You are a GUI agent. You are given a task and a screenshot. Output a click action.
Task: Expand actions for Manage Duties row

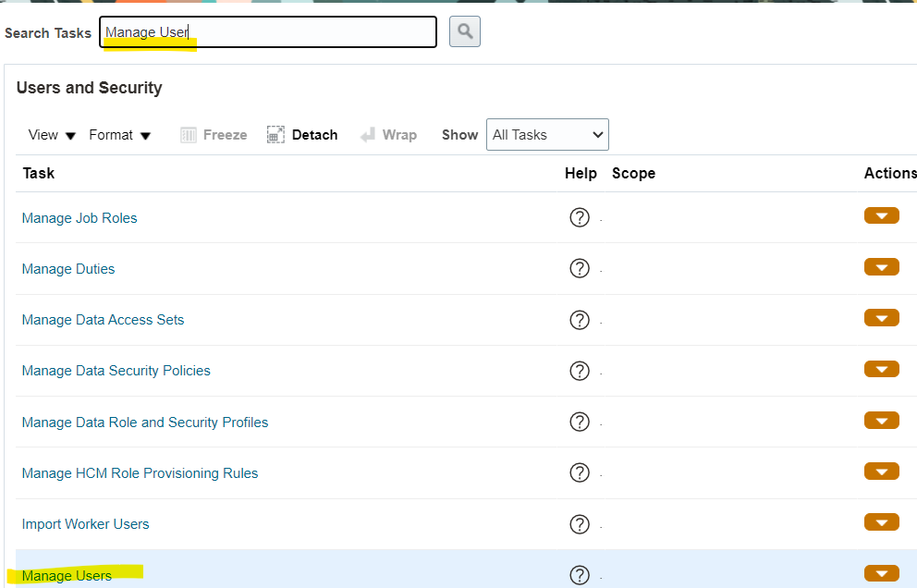coord(881,267)
